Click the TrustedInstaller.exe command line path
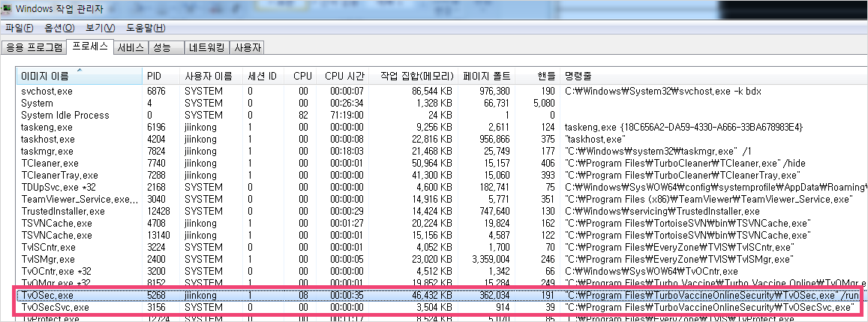868x322 pixels. 662,211
